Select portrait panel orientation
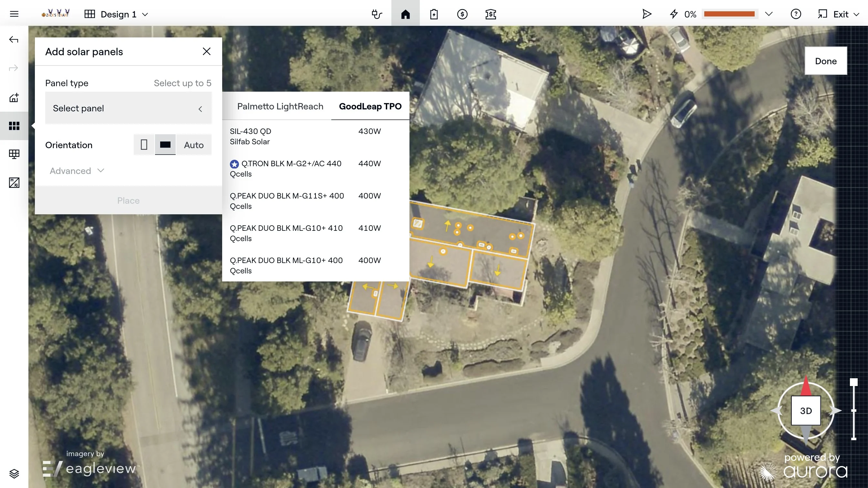Image resolution: width=868 pixels, height=488 pixels. [x=144, y=145]
